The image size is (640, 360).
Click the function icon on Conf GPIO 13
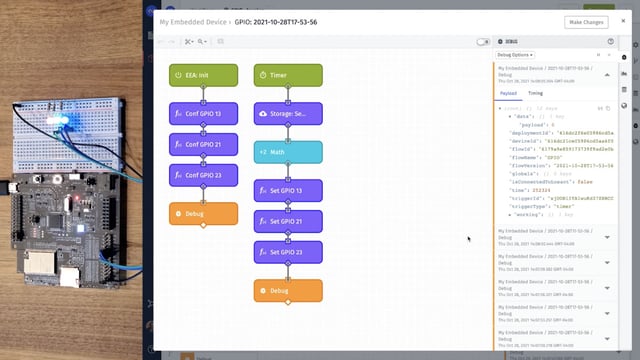coord(178,113)
